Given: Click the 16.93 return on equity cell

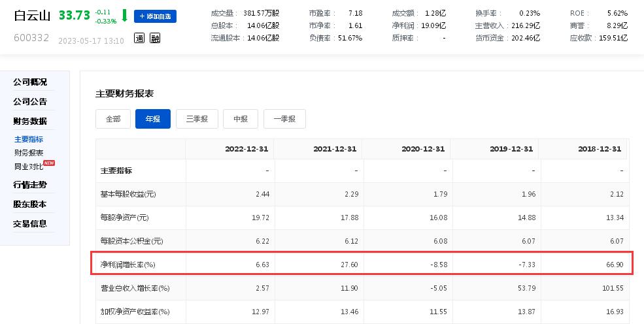Looking at the screenshot, I should (614, 312).
